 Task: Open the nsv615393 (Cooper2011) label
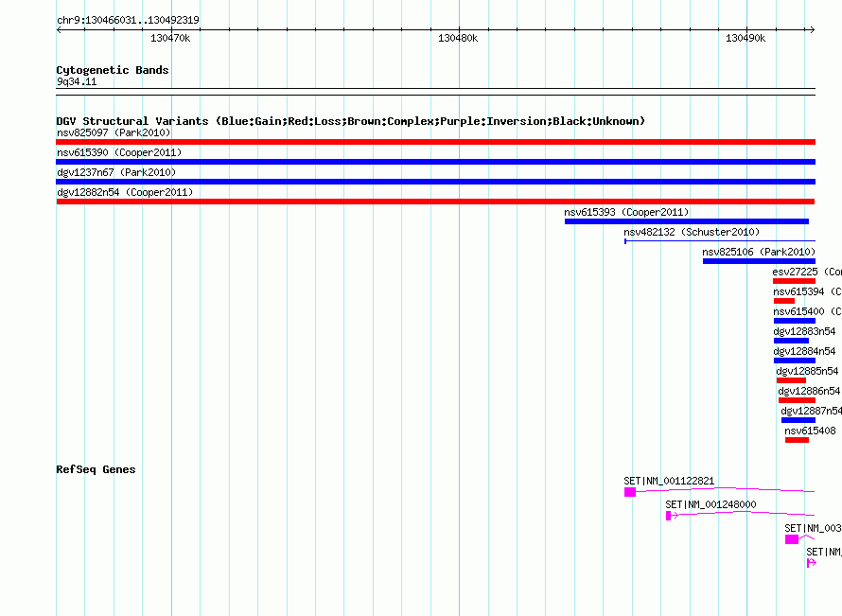(626, 212)
